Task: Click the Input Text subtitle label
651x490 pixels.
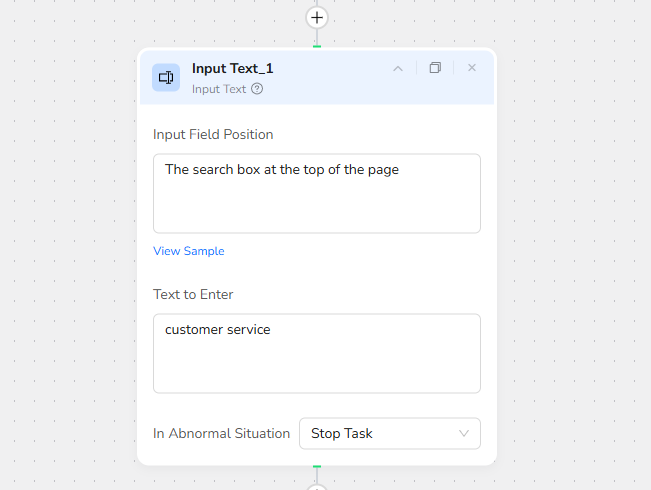Action: [x=219, y=89]
